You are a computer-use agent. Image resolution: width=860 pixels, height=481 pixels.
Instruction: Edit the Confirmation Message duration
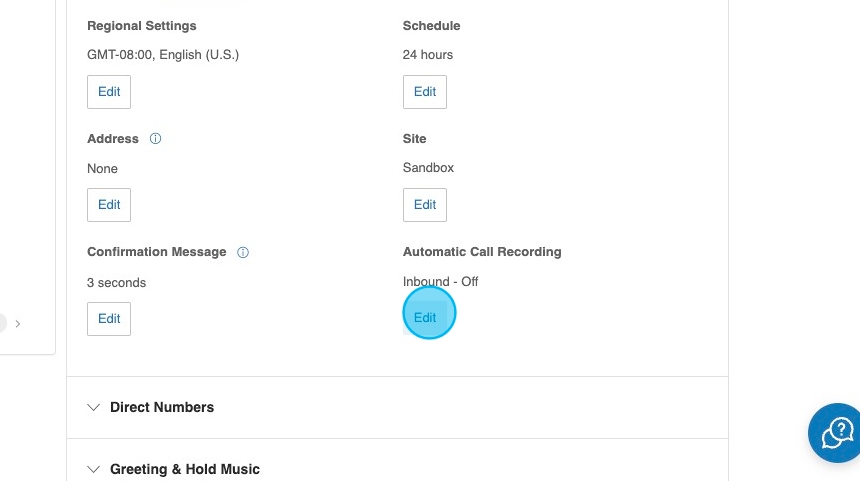coord(109,319)
